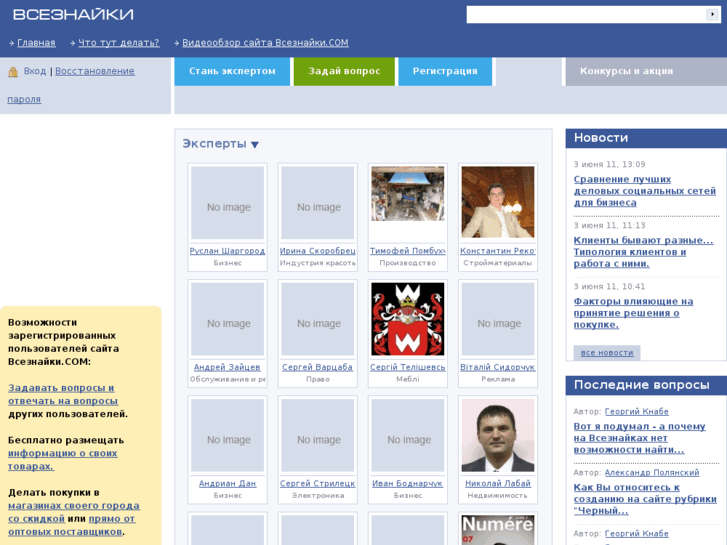Select the Стань экспертом tab
This screenshot has height=545, width=727.
(x=232, y=71)
